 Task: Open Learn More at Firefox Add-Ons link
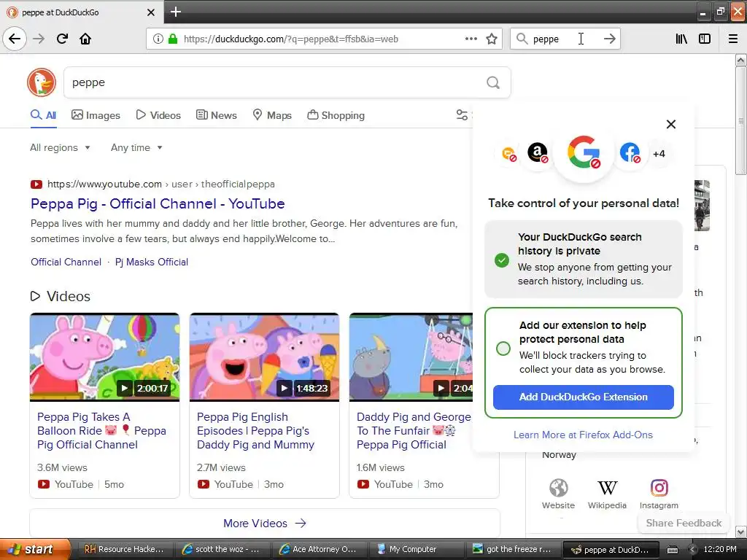coord(583,435)
